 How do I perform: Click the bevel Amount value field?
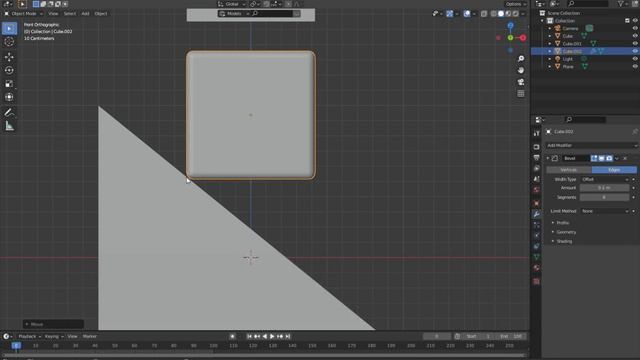point(604,188)
